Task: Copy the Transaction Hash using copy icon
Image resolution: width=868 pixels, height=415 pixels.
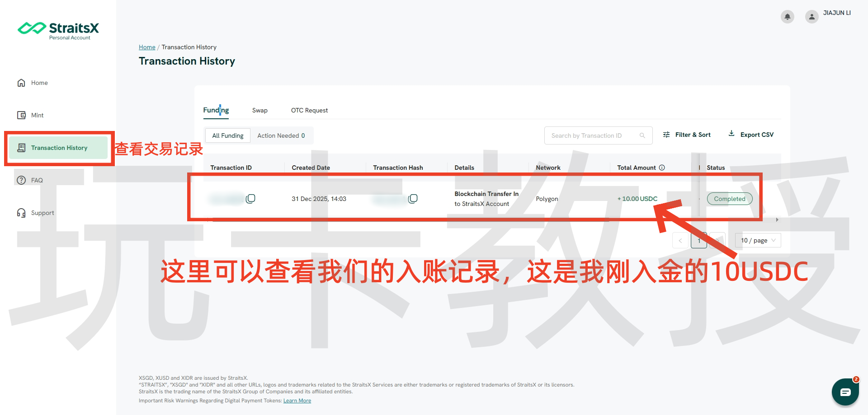Action: click(x=413, y=199)
